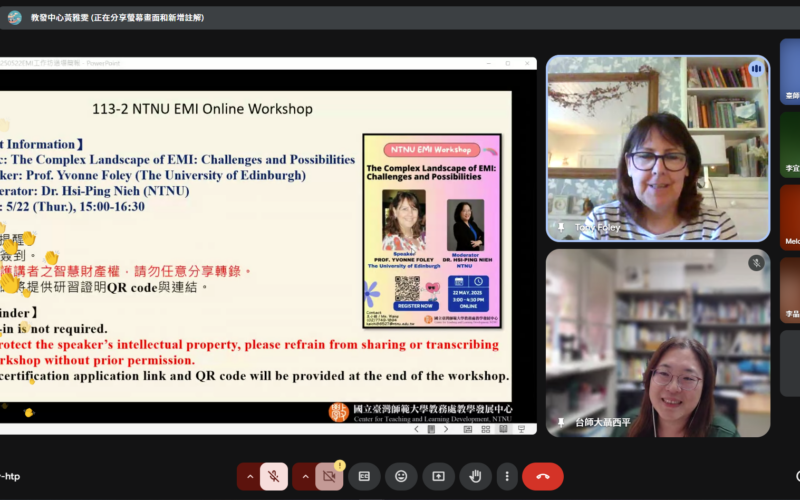This screenshot has height=500, width=800.
Task: Switch PowerPoint to Slide Sorter view
Action: 486,429
